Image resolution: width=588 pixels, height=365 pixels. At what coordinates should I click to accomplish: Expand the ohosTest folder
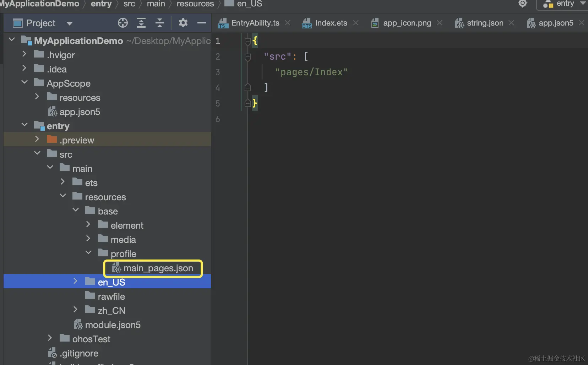point(50,338)
